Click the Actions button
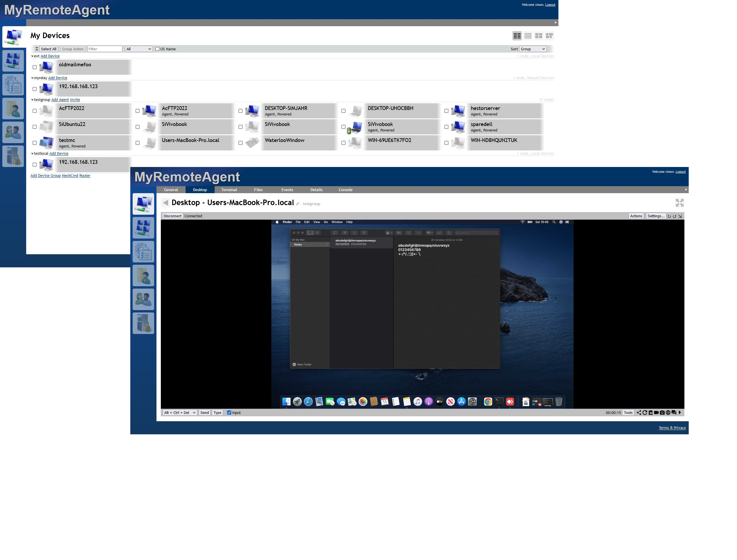This screenshot has width=737, height=560. pyautogui.click(x=636, y=216)
